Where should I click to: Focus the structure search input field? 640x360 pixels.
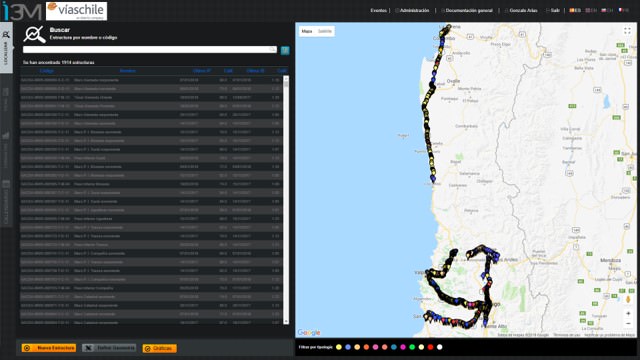(x=150, y=50)
